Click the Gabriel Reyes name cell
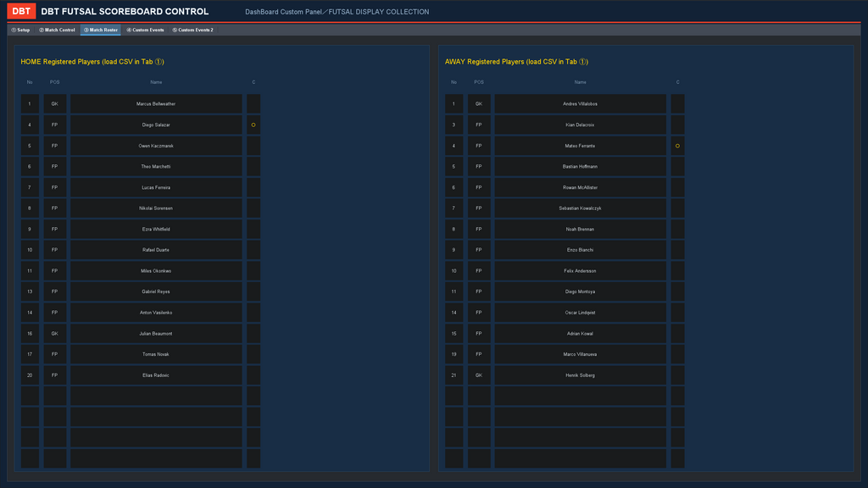This screenshot has width=868, height=488. pos(156,291)
